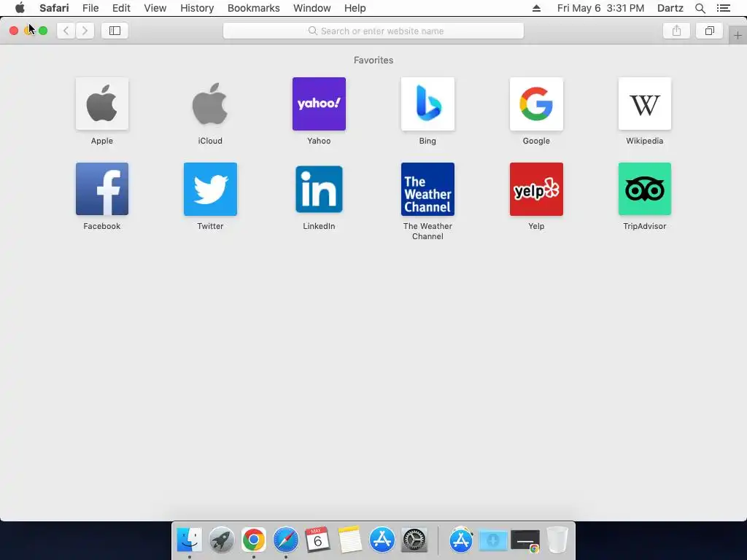The image size is (747, 560).
Task: Click the Dartz user name in the menu bar
Action: pos(670,8)
